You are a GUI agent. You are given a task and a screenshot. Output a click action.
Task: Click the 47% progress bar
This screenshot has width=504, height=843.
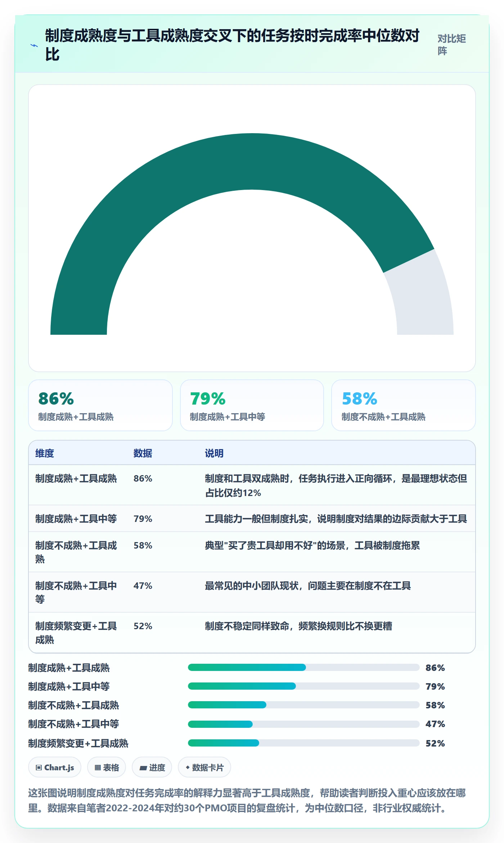tap(303, 724)
